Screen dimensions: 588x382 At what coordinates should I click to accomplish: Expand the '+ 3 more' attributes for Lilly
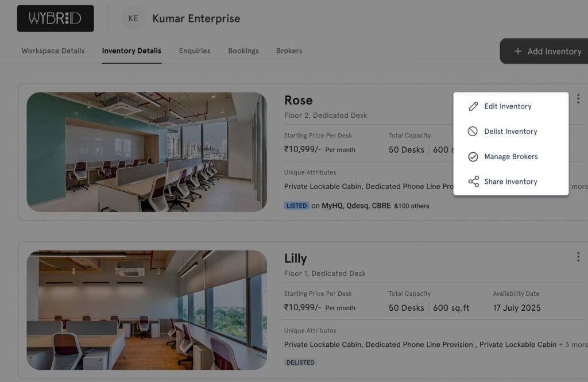click(x=573, y=345)
